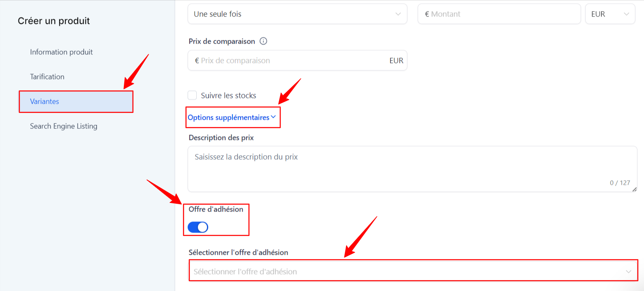This screenshot has height=291, width=644.
Task: Turn off the Offre d'adhésion toggle
Action: pos(198,227)
